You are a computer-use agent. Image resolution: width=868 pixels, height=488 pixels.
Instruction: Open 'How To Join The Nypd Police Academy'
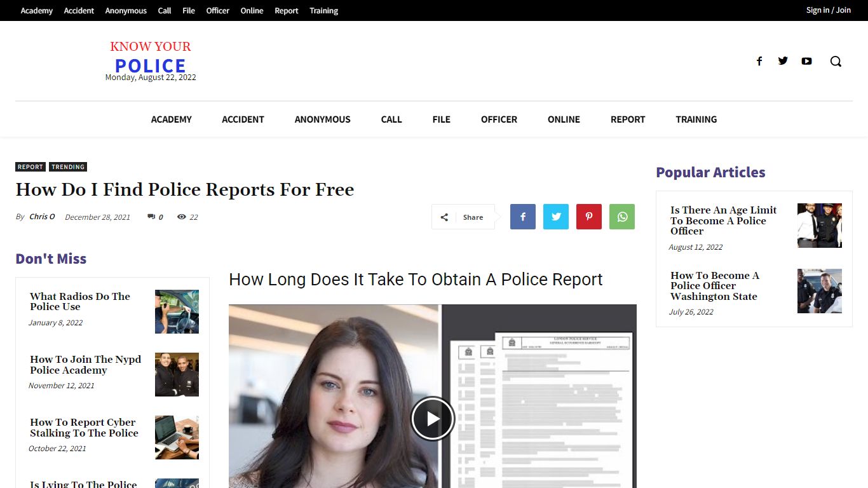click(86, 364)
